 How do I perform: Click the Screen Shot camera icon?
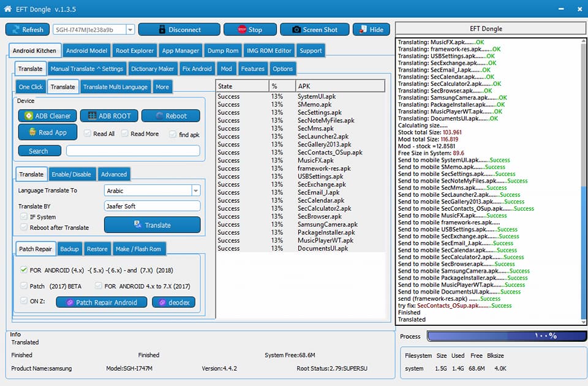pyautogui.click(x=296, y=29)
